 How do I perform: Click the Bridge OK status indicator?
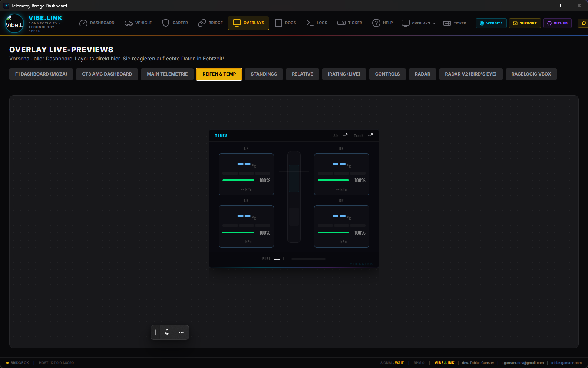click(x=17, y=363)
